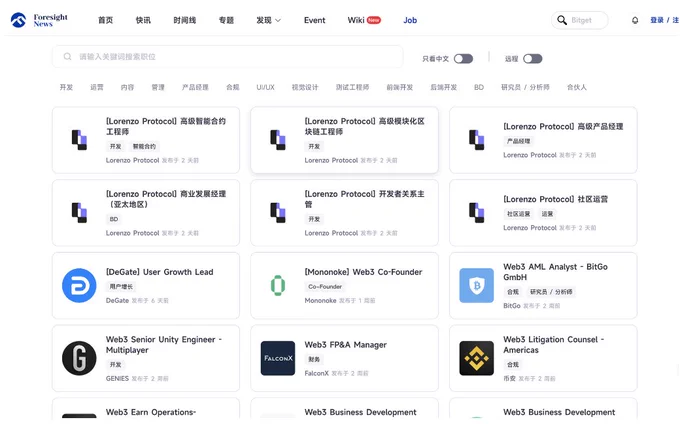Click the magnifier icon in Bitget search
The image size is (680, 424).
pos(562,20)
